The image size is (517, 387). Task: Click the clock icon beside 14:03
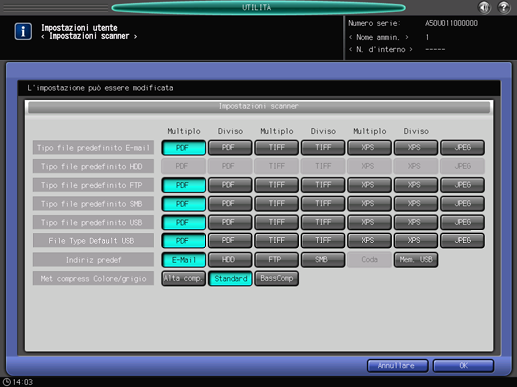tap(7, 382)
